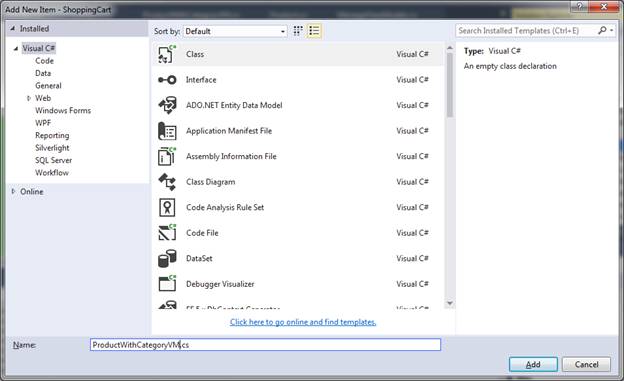
Task: Select the Silverlight category
Action: coord(52,148)
